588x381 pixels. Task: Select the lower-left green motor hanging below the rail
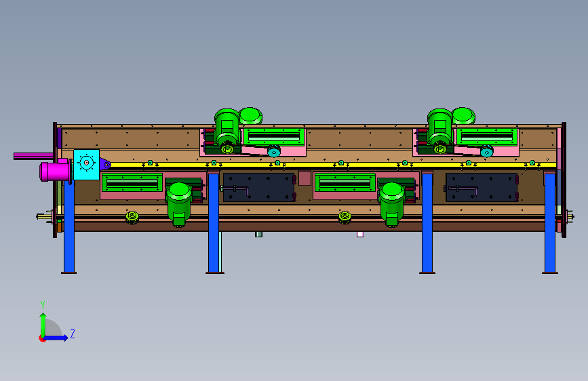point(178,204)
